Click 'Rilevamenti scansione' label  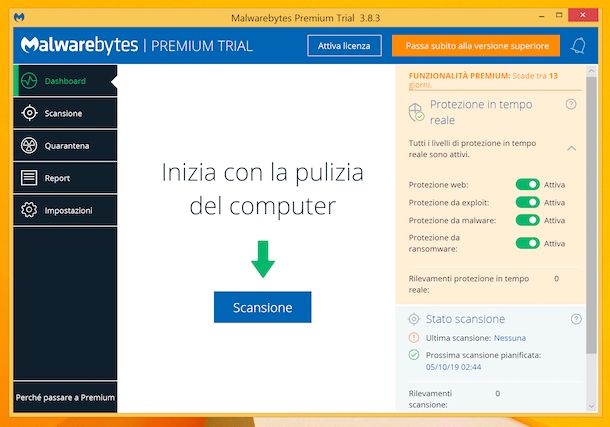430,399
